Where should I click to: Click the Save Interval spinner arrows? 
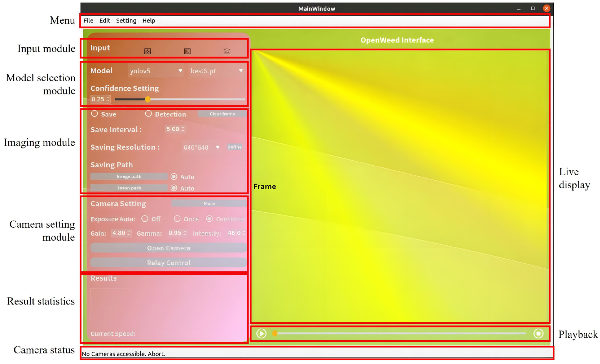(x=183, y=129)
